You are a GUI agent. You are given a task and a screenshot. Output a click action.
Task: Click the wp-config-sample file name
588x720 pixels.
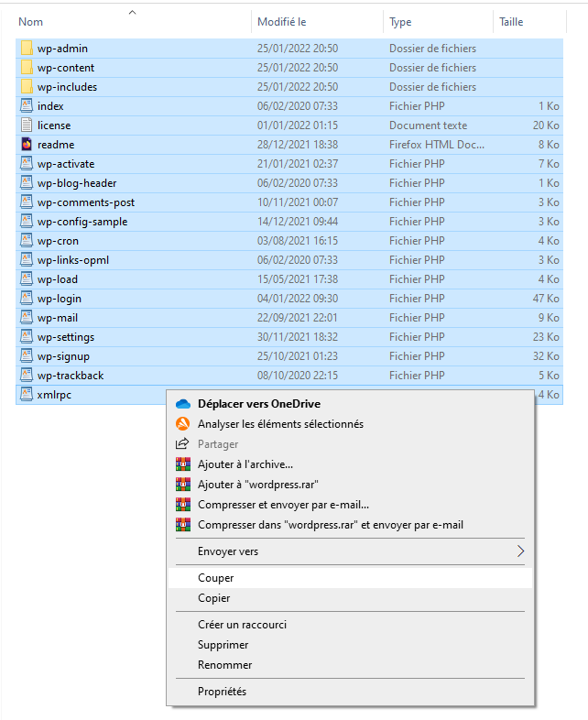coord(82,222)
